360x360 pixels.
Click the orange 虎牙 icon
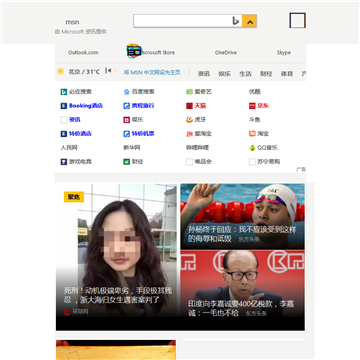pyautogui.click(x=189, y=120)
